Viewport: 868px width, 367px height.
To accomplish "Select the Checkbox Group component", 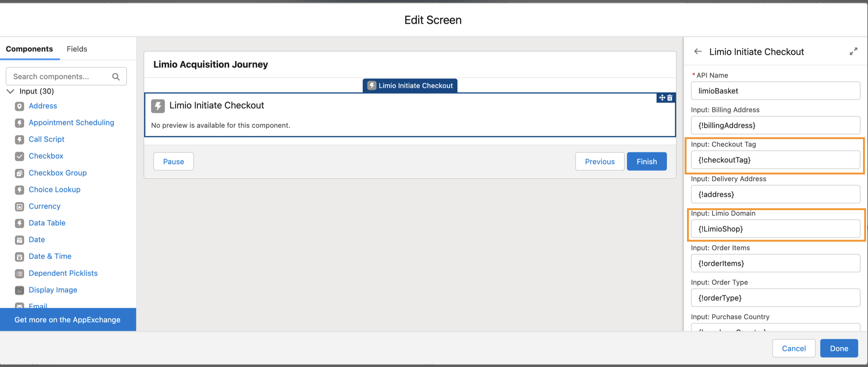I will [x=58, y=173].
